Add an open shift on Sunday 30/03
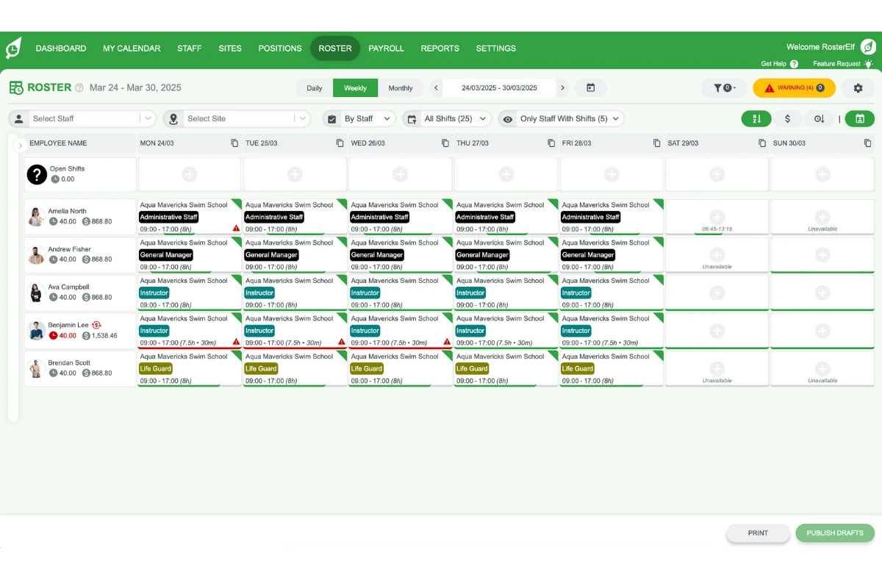Image resolution: width=882 pixels, height=588 pixels. [822, 175]
